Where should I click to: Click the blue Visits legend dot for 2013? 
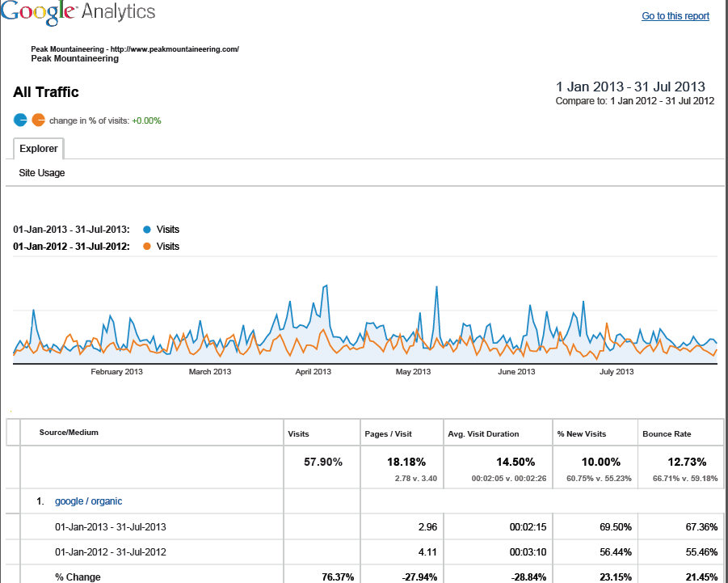click(x=145, y=230)
